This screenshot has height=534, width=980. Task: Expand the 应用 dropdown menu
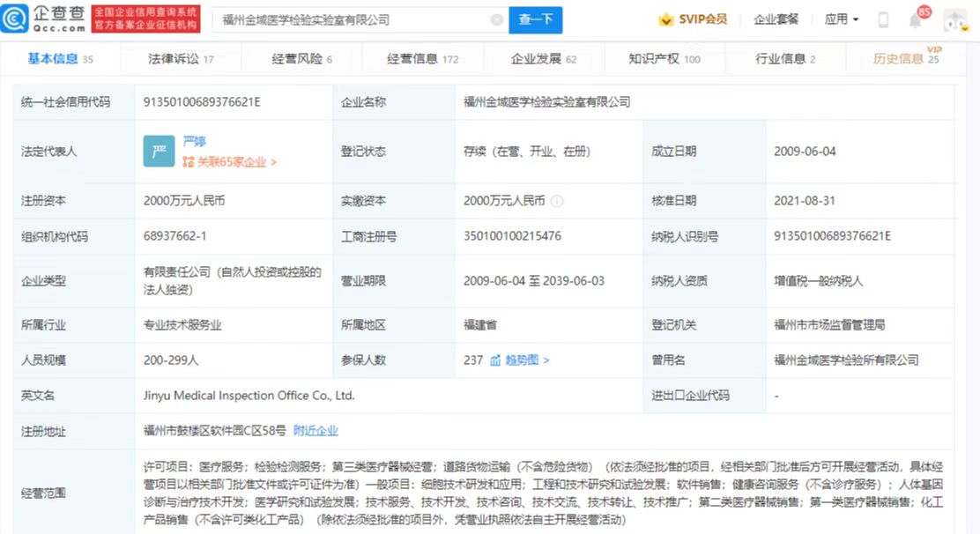pyautogui.click(x=842, y=19)
